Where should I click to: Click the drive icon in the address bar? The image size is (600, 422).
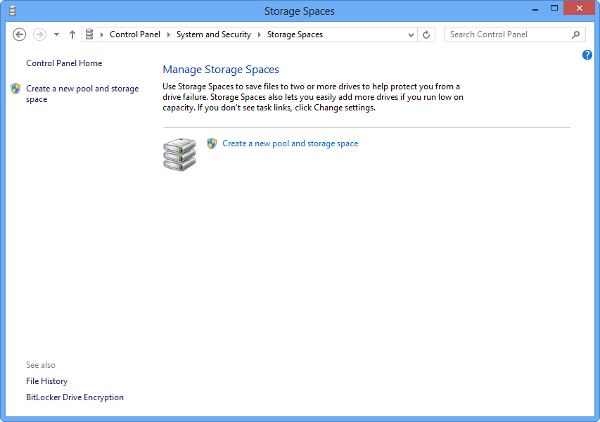90,34
